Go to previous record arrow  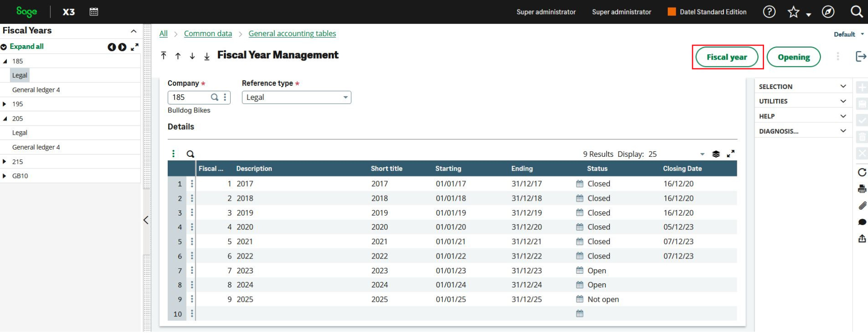pyautogui.click(x=178, y=56)
